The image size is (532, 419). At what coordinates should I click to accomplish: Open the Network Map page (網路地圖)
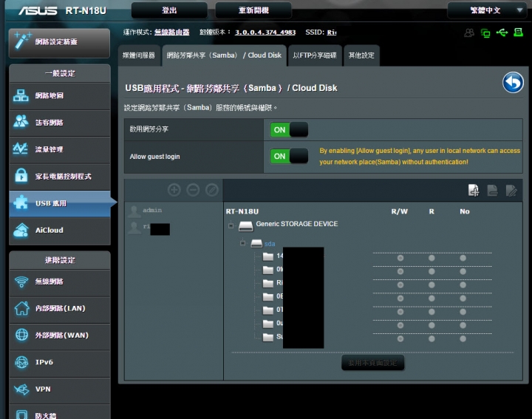pos(60,96)
